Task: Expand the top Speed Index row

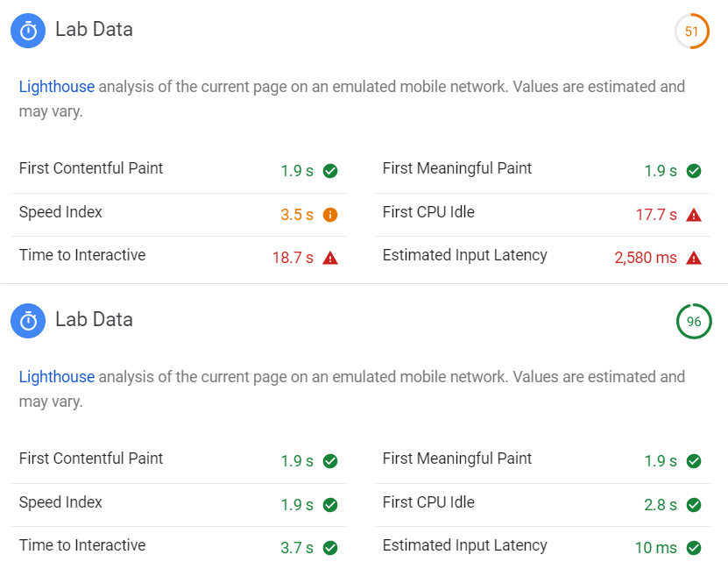Action: tap(60, 212)
